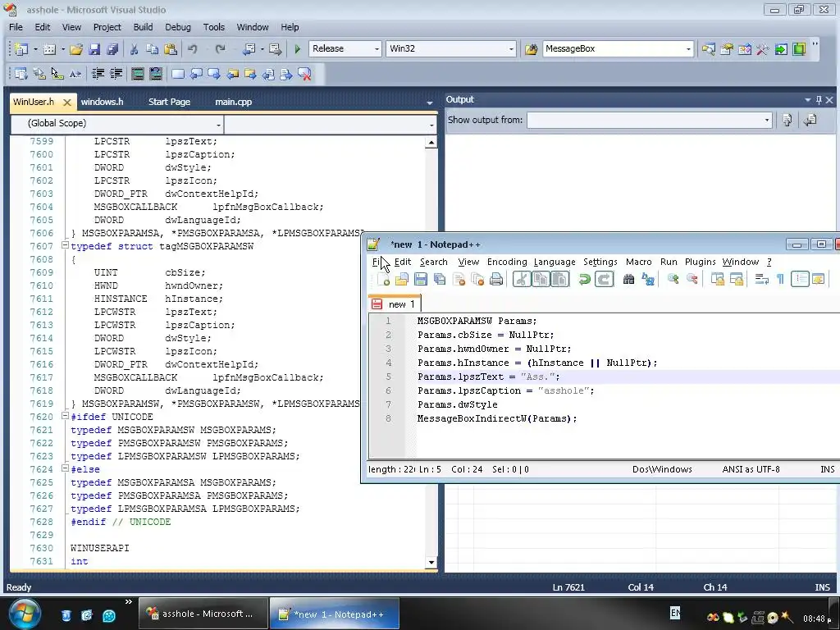Open the Debug menu in Visual Studio
Image resolution: width=840 pixels, height=630 pixels.
tap(178, 27)
